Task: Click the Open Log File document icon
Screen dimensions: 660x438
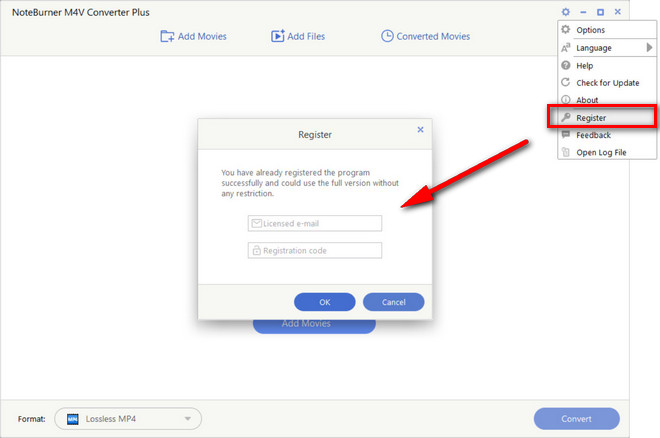Action: (566, 152)
